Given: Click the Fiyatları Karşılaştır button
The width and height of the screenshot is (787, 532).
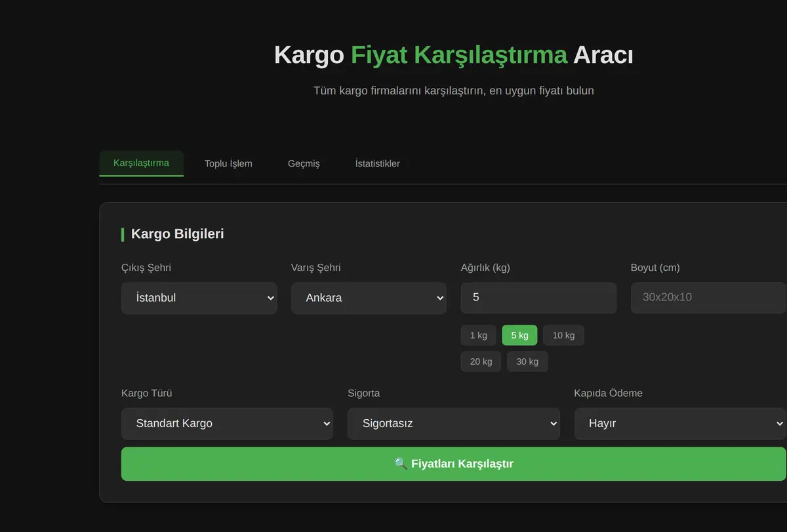Looking at the screenshot, I should pyautogui.click(x=454, y=464).
